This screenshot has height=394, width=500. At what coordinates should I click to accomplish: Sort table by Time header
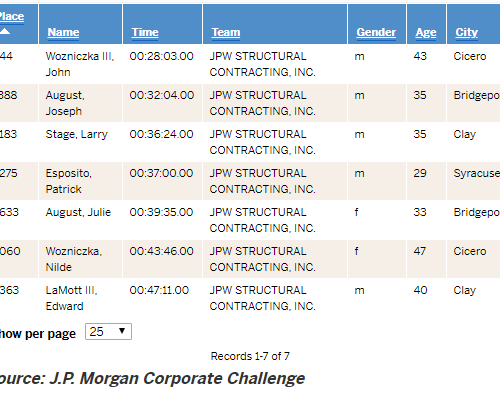click(x=145, y=32)
